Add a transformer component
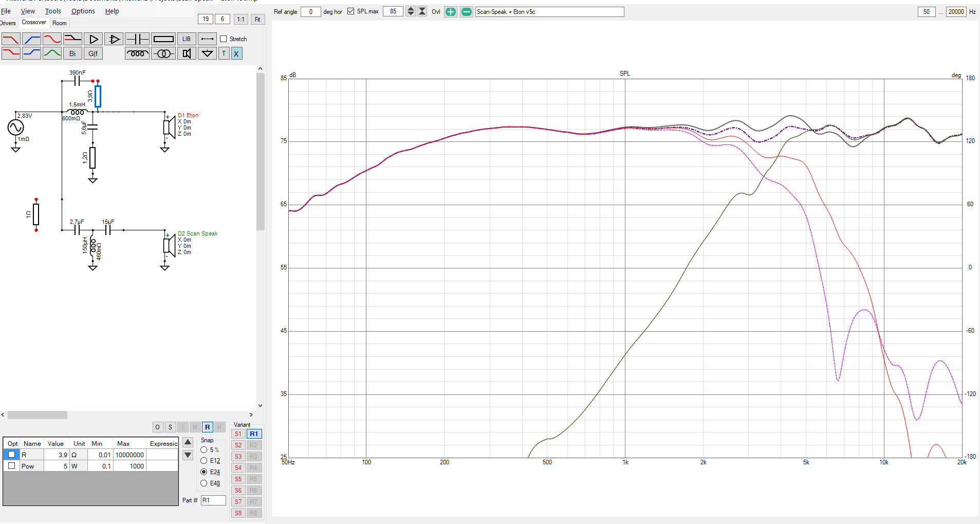Screen dimensions: 980x524 [x=163, y=53]
